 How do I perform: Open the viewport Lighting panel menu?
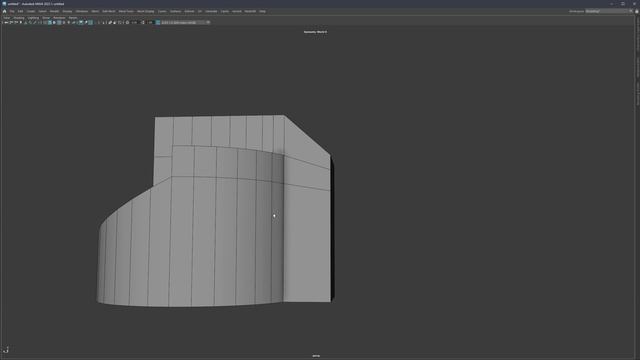[x=33, y=18]
